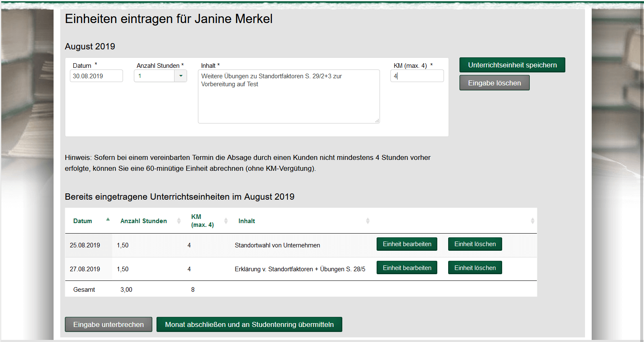
Task: Click the Inhalt textarea resize handle
Action: [377, 121]
